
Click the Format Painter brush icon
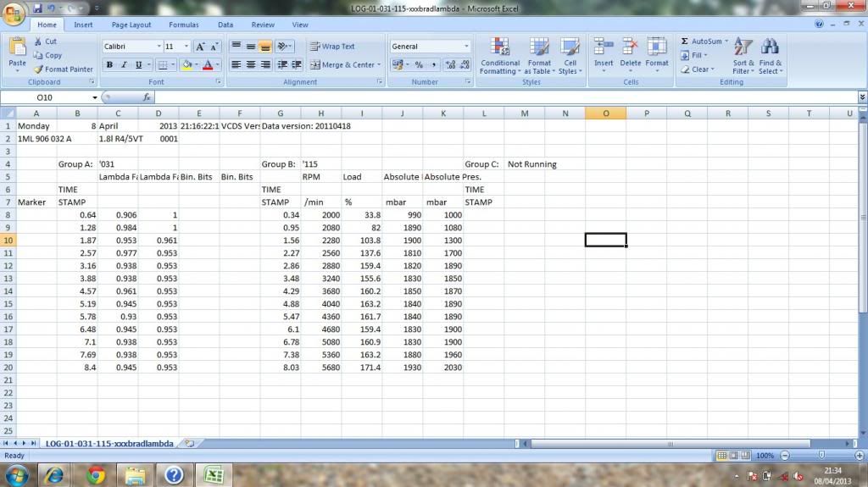coord(38,69)
